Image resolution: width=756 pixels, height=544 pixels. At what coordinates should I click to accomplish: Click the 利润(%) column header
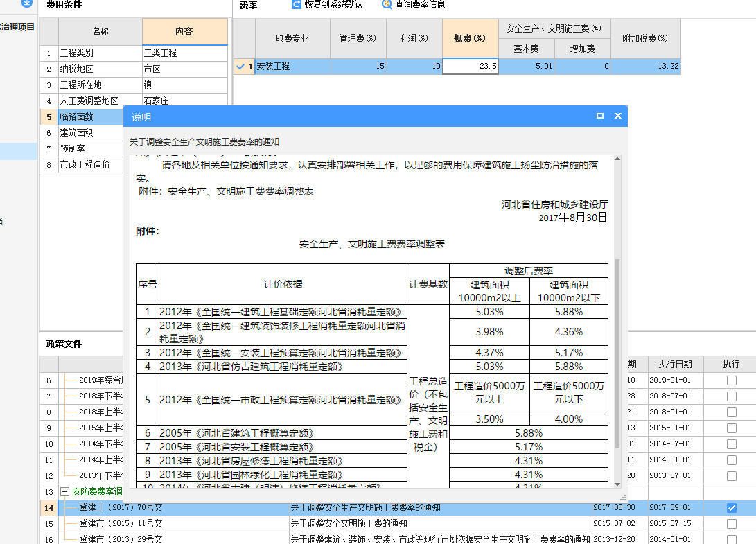(414, 38)
